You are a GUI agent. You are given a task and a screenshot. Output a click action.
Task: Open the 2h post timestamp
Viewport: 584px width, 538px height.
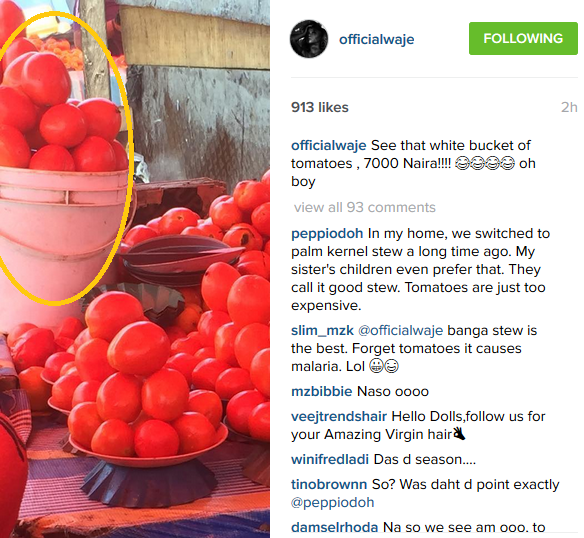pos(569,107)
